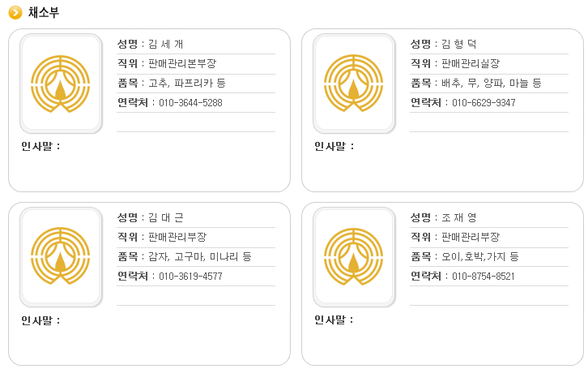Click the items text 오이,호박,가지 등
588x369 pixels.
[480, 256]
